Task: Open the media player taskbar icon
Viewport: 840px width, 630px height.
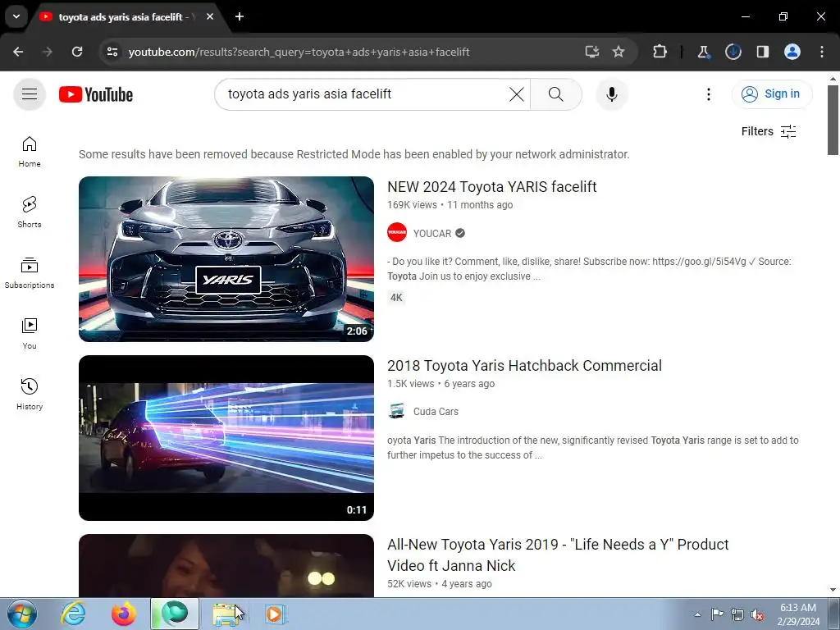Action: 276,614
